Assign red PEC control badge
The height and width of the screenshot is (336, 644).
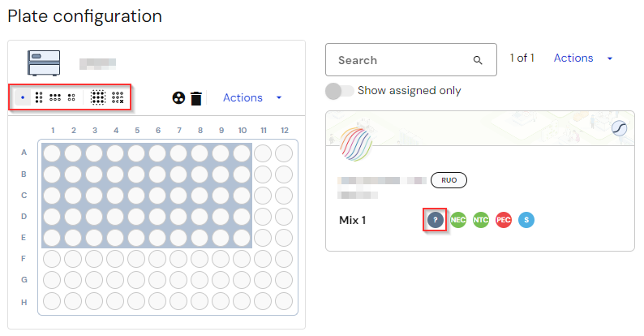click(504, 220)
